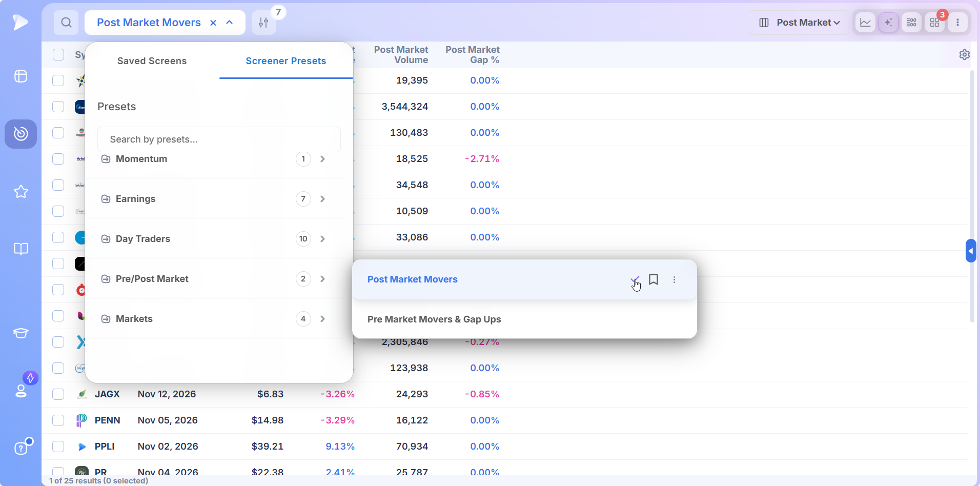Select the PPLI row checkbox

pyautogui.click(x=58, y=447)
